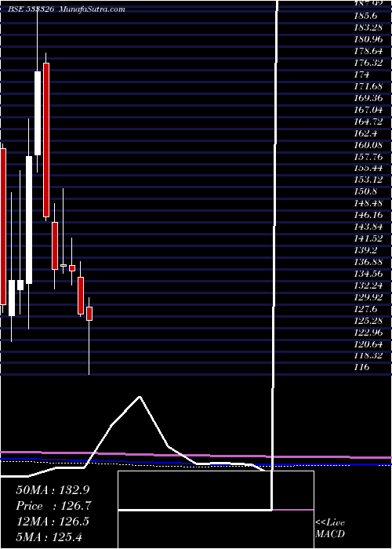
Task: Select the 160.08 axis value
Action: (x=368, y=144)
